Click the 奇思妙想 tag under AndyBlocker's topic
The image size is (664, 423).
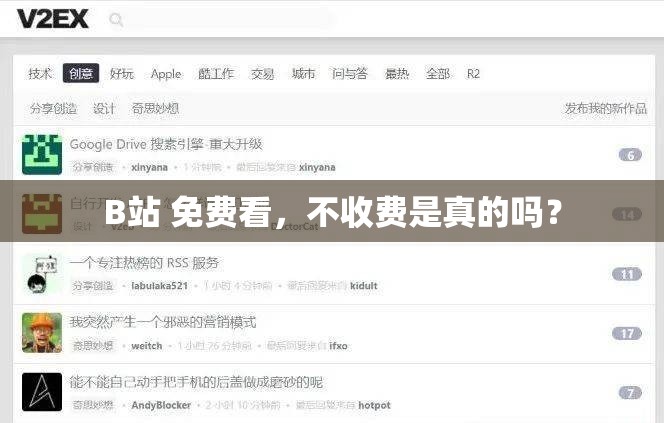click(x=93, y=405)
